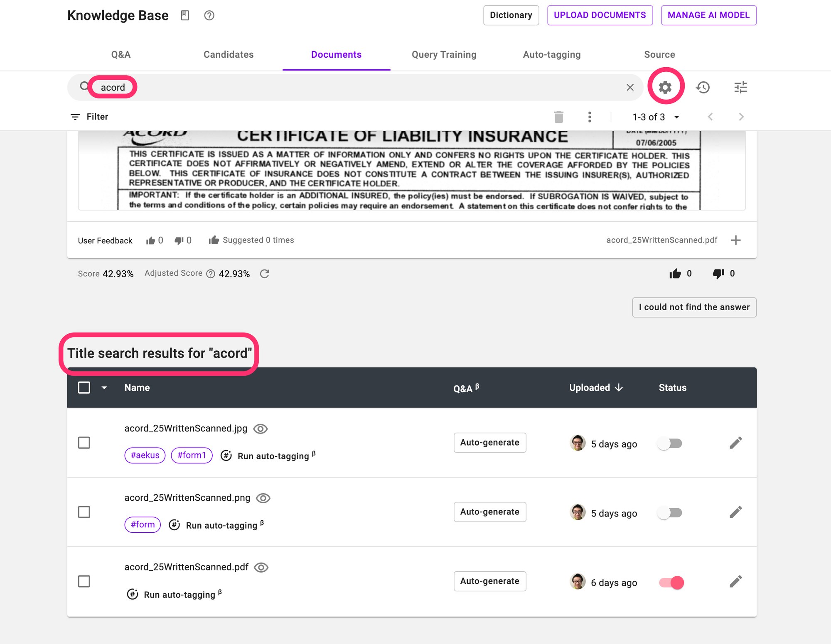Check the box for acord_25WrittenScanned.jpg
This screenshot has height=644, width=831.
point(84,443)
